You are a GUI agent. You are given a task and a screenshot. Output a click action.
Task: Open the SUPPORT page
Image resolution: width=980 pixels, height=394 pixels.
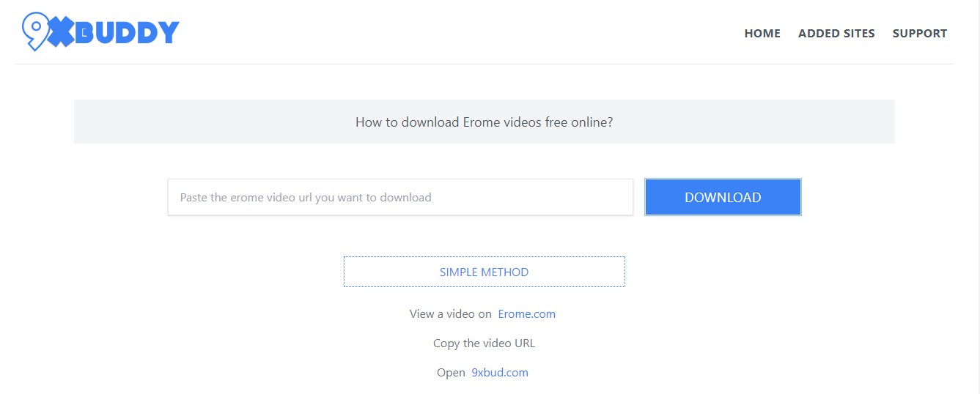pos(920,33)
